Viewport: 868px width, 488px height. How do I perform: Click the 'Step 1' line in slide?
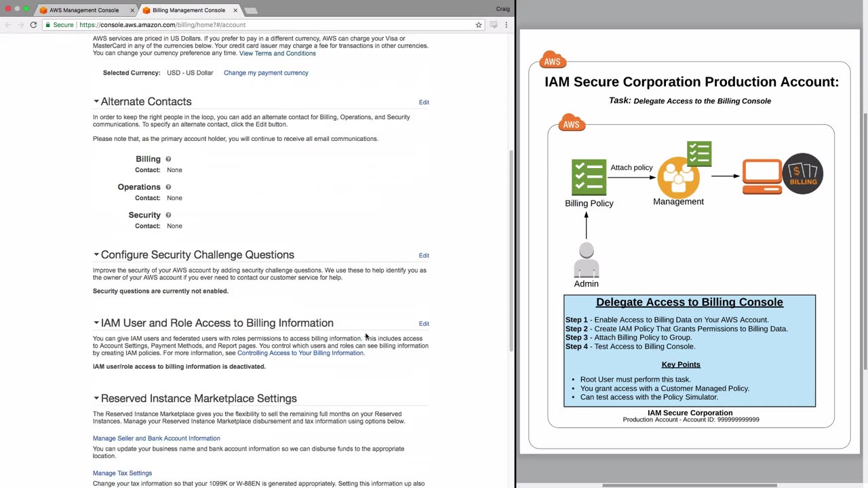click(x=667, y=320)
